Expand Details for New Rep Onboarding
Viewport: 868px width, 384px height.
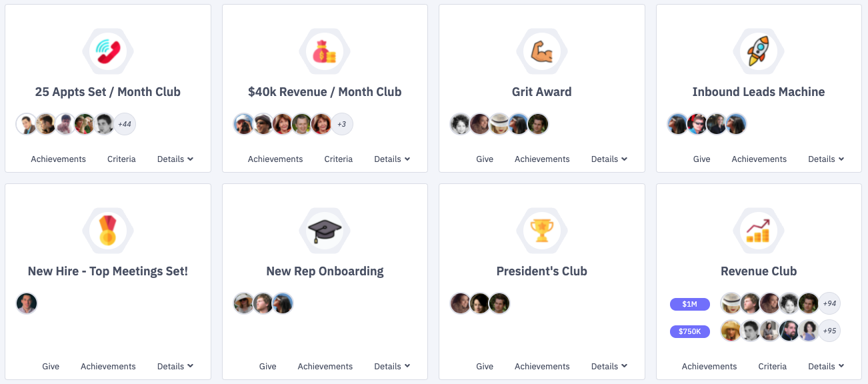click(x=392, y=367)
